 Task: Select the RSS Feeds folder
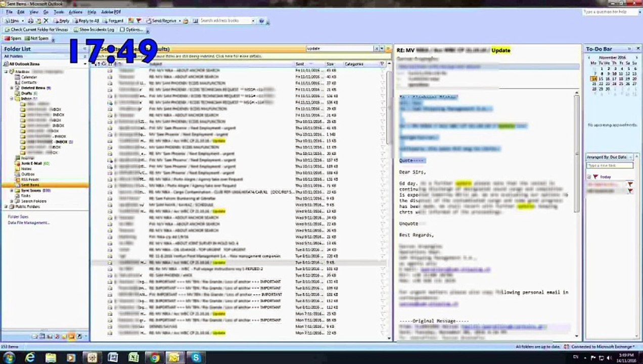(x=30, y=179)
